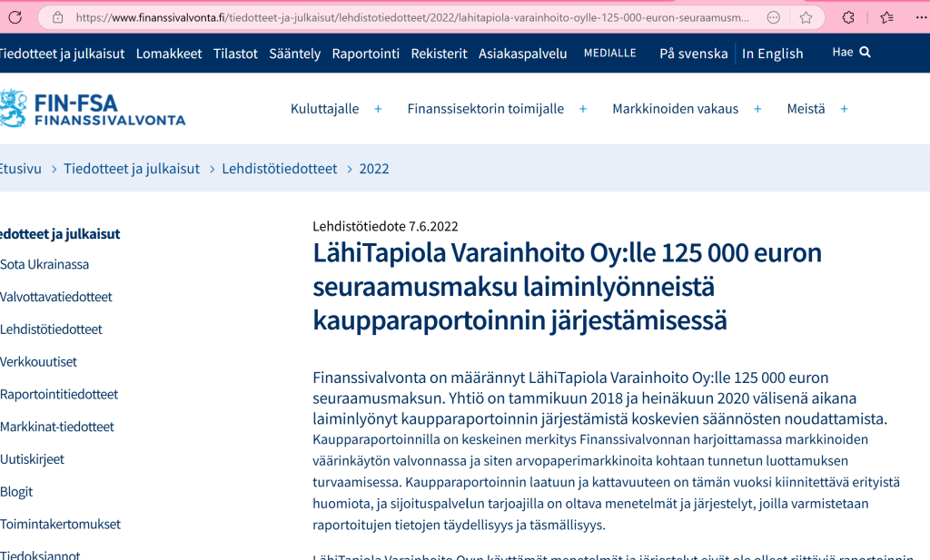The width and height of the screenshot is (930, 560).
Task: Open Lomakkeet in the top menu
Action: pyautogui.click(x=169, y=54)
